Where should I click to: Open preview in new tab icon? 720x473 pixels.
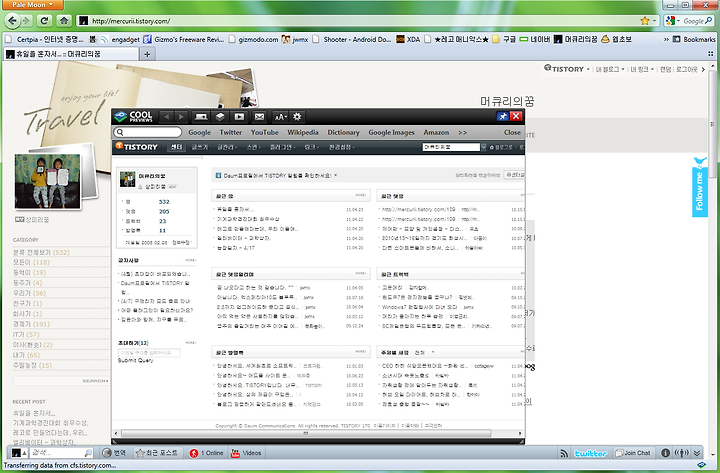201,117
